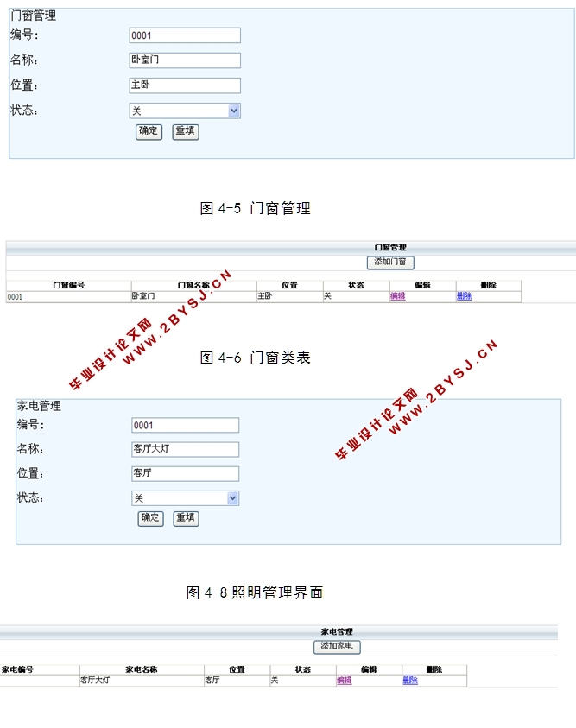Click the 名称 field containing 卧室门
Viewport: 576px width, 728px height.
[x=185, y=60]
